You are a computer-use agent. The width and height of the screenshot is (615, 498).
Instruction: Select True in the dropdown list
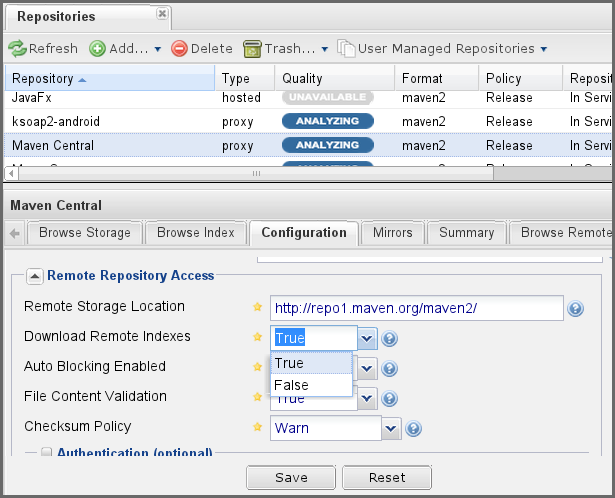tap(311, 363)
